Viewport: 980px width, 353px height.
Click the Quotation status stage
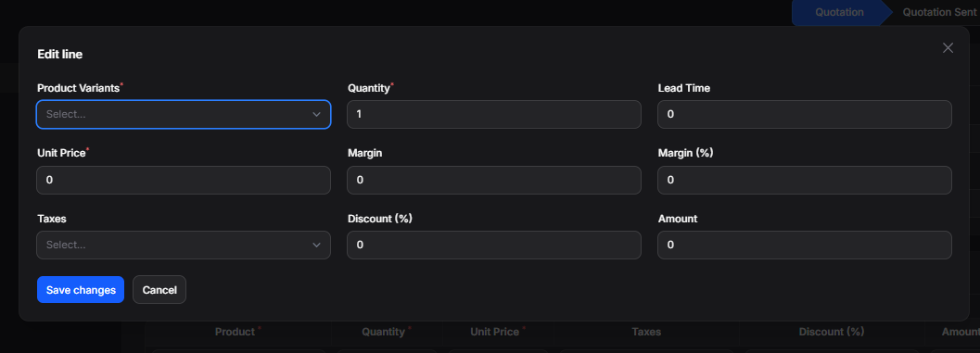[x=839, y=12]
